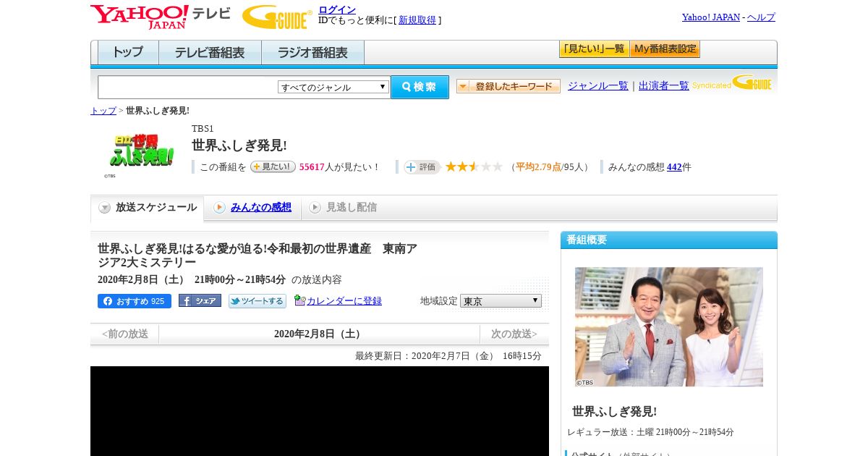Go to 次の放送> next broadcast

click(x=514, y=334)
